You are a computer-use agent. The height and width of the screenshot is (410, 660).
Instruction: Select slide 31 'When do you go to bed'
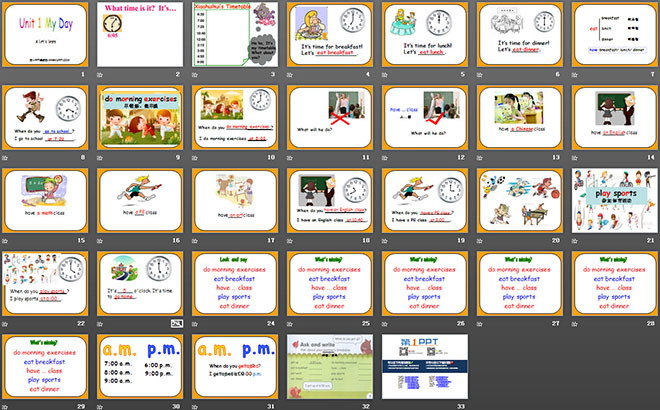(x=235, y=367)
